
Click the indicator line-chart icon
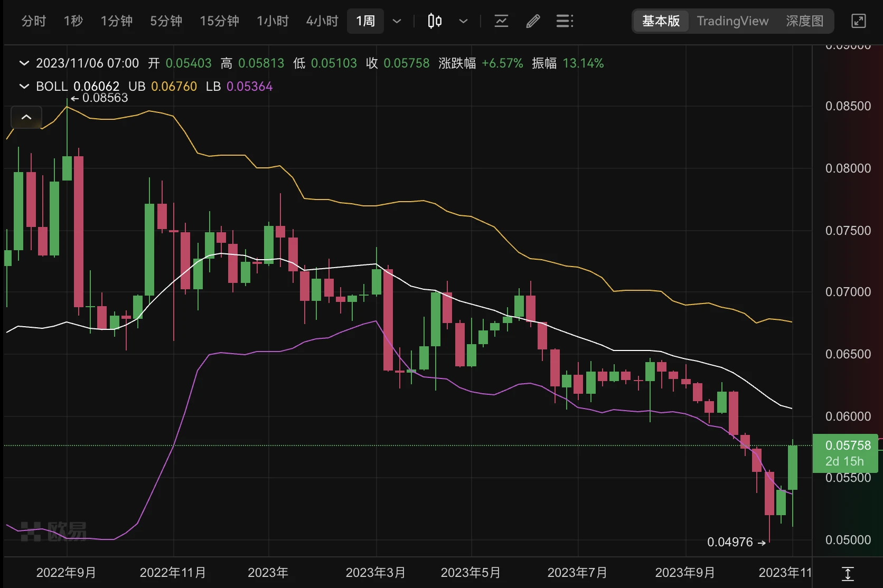coord(501,21)
